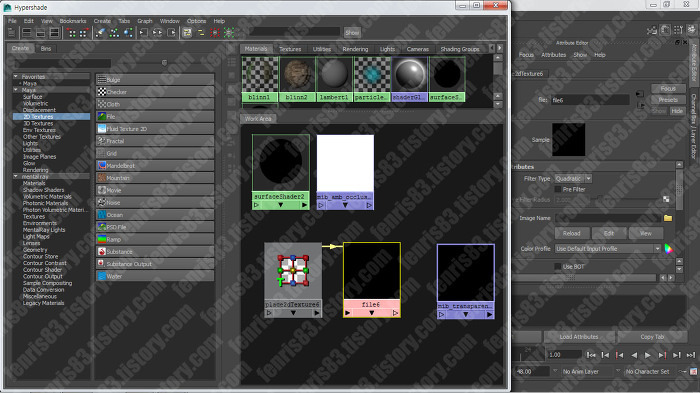The image size is (700, 393).
Task: Open Attributes menu in Attribute Editor
Action: point(554,55)
